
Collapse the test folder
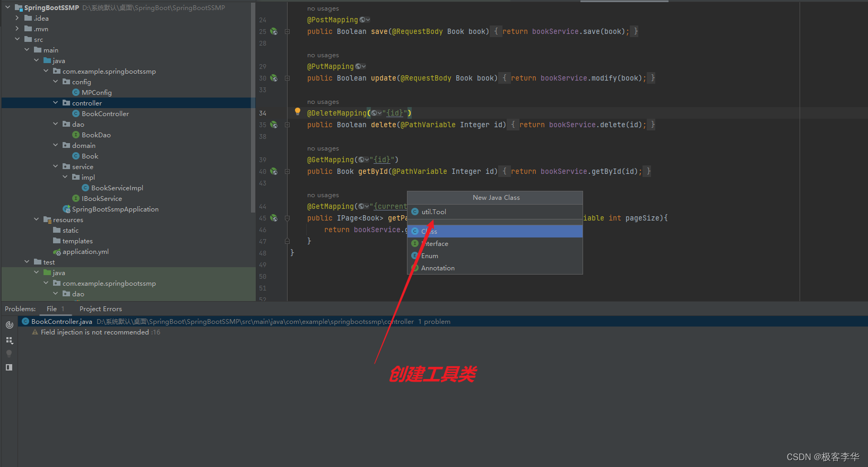(x=27, y=262)
